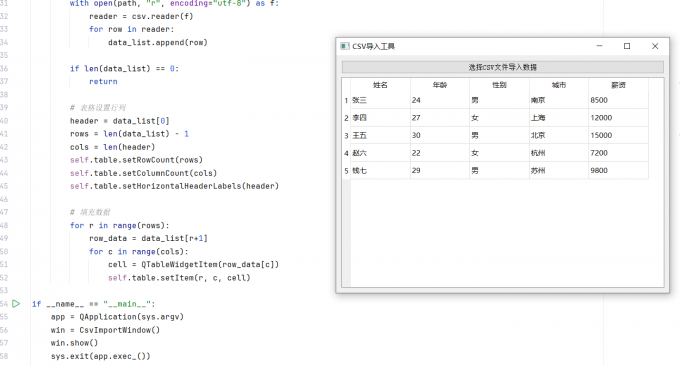Click the comment # 填充数据

90,212
